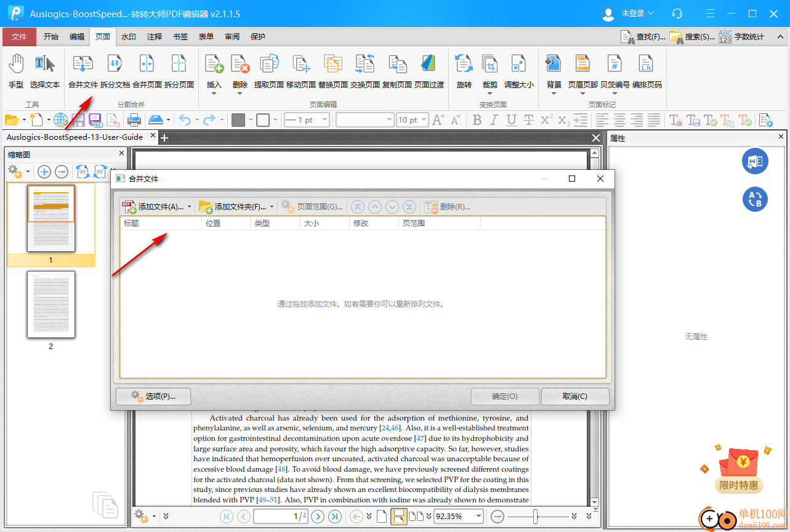Click the customer service headset icon
The height and width of the screenshot is (532, 790).
[677, 14]
